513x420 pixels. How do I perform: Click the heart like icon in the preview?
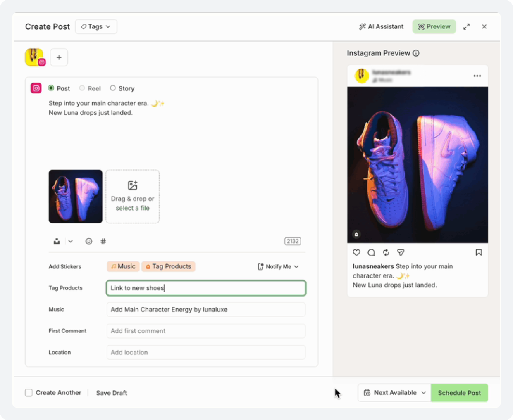click(x=357, y=252)
